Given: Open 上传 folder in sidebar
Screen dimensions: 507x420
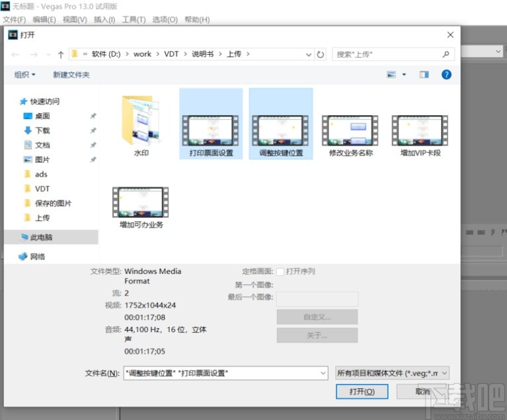Looking at the screenshot, I should (37, 218).
